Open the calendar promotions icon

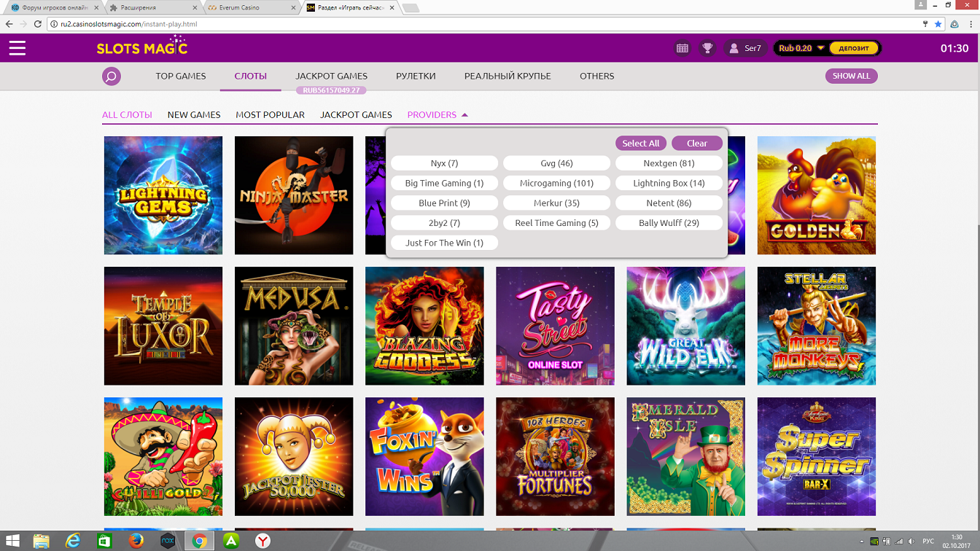[682, 48]
